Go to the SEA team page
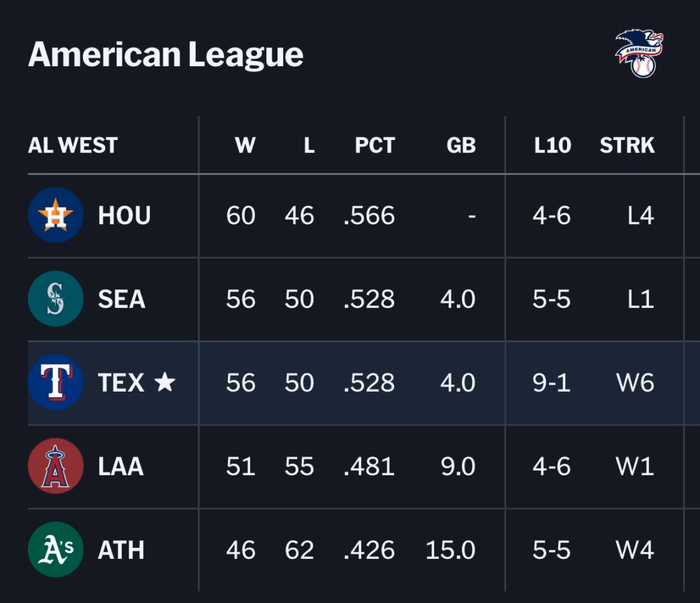 (x=122, y=299)
